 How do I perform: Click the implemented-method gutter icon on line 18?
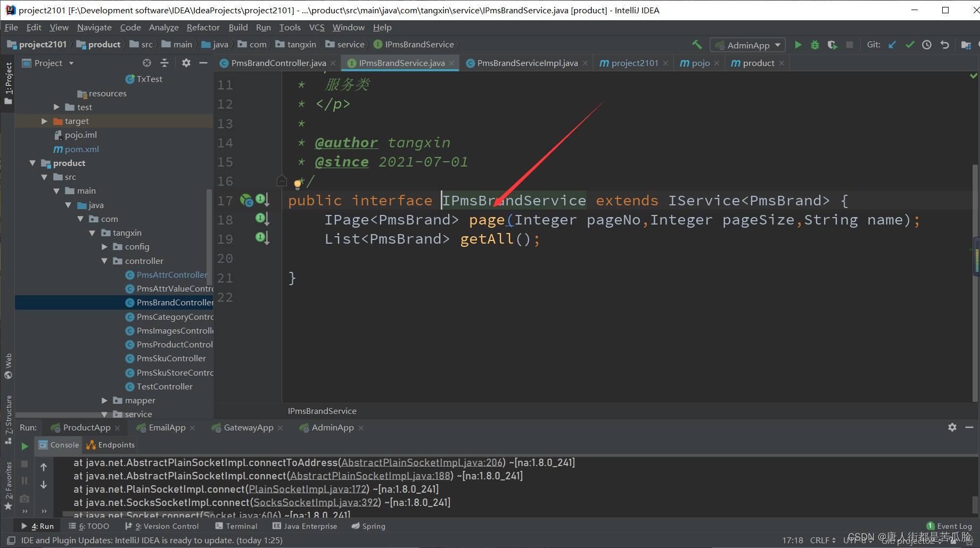[x=262, y=219]
